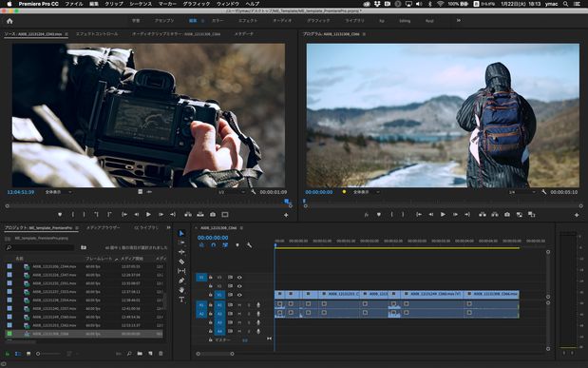Image resolution: width=588 pixels, height=368 pixels.
Task: Open the シーケンス menu
Action: 141,4
